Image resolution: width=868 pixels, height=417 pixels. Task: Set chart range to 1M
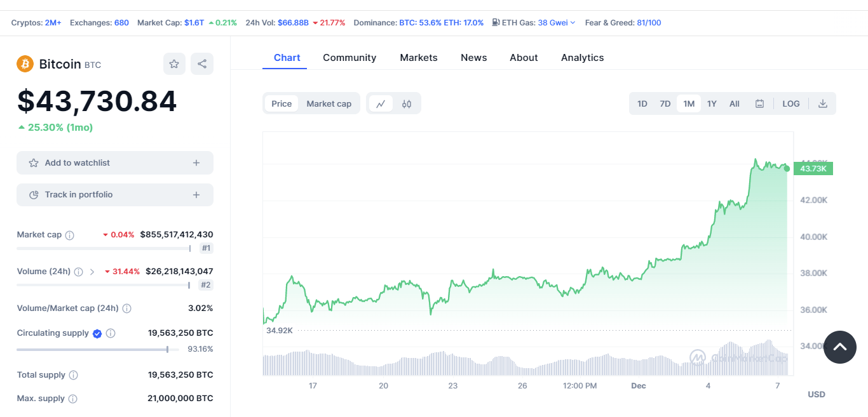coord(689,103)
